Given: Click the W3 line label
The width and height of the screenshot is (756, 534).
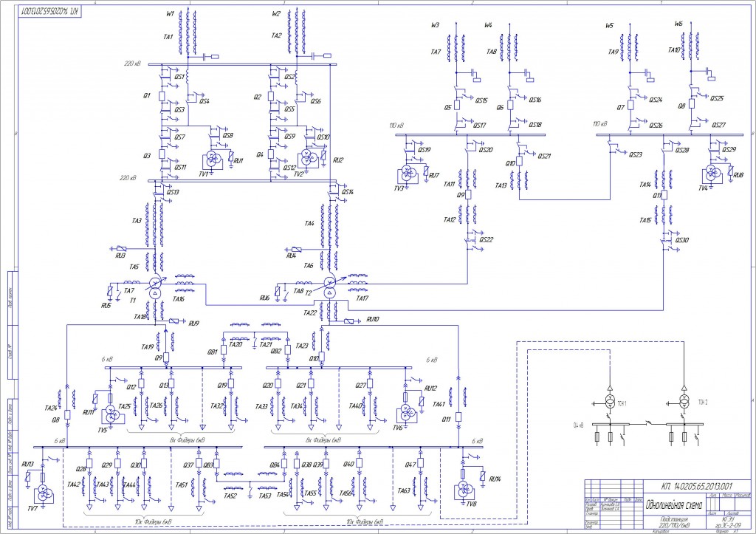Looking at the screenshot, I should click(435, 25).
